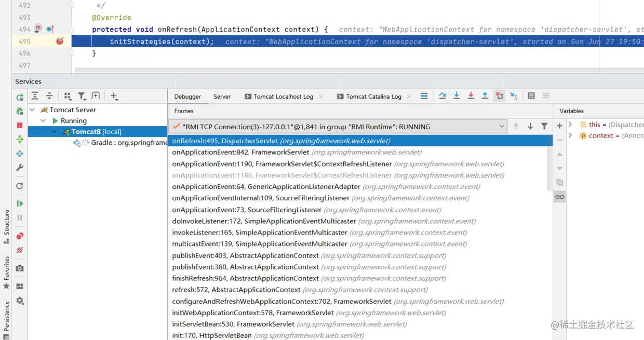Viewport: 644px width, 340px height.
Task: Collapse the Running tree node
Action: 43,120
